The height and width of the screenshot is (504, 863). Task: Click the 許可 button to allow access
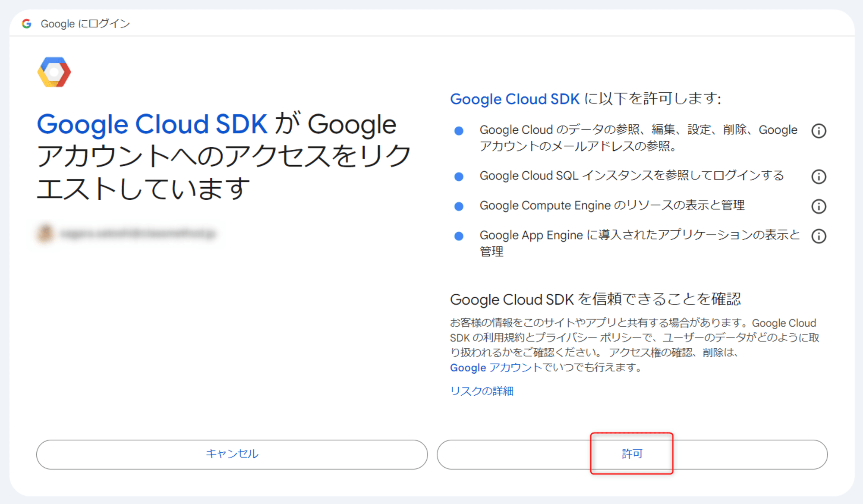(x=632, y=454)
